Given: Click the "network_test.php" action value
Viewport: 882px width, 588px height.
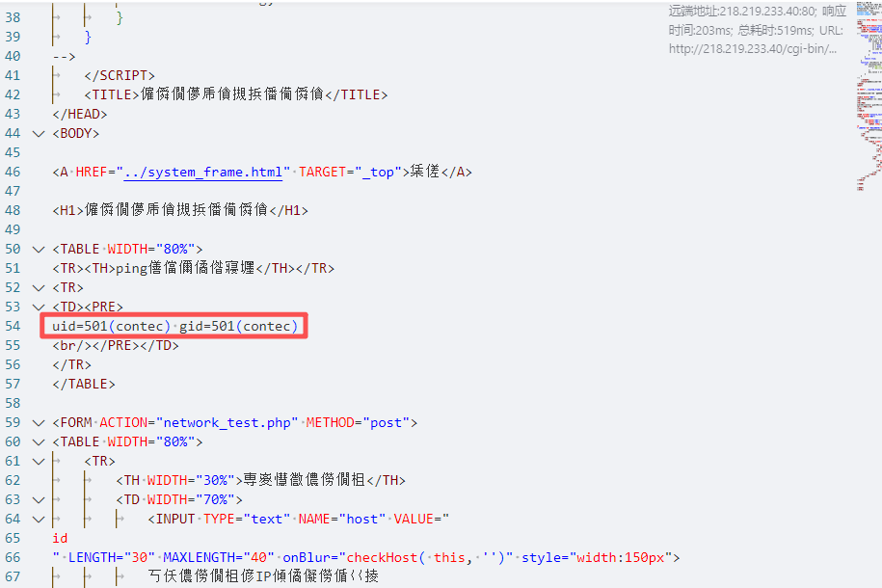Looking at the screenshot, I should pyautogui.click(x=227, y=422).
